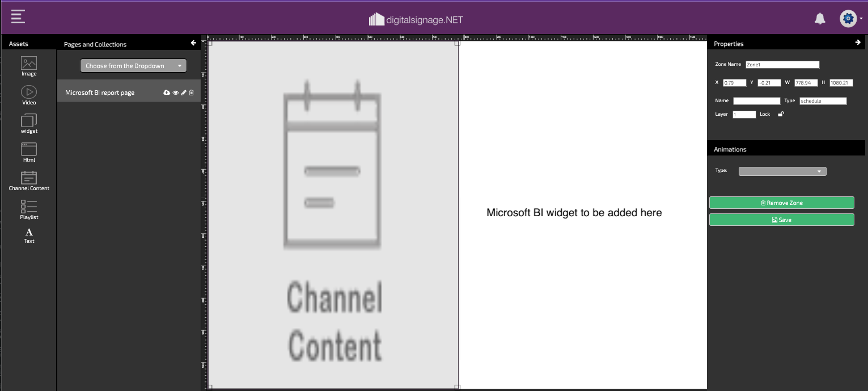Click the Assets panel header

(29, 44)
